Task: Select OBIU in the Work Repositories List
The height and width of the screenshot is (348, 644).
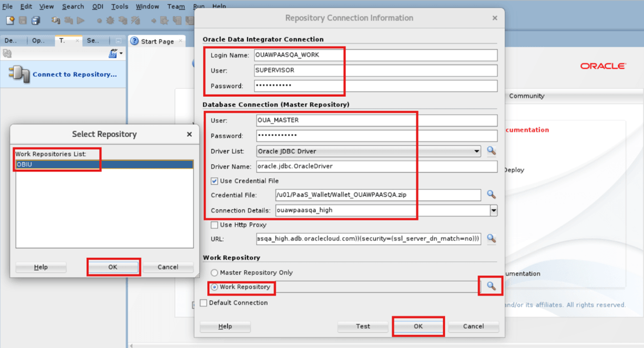Action: [26, 165]
